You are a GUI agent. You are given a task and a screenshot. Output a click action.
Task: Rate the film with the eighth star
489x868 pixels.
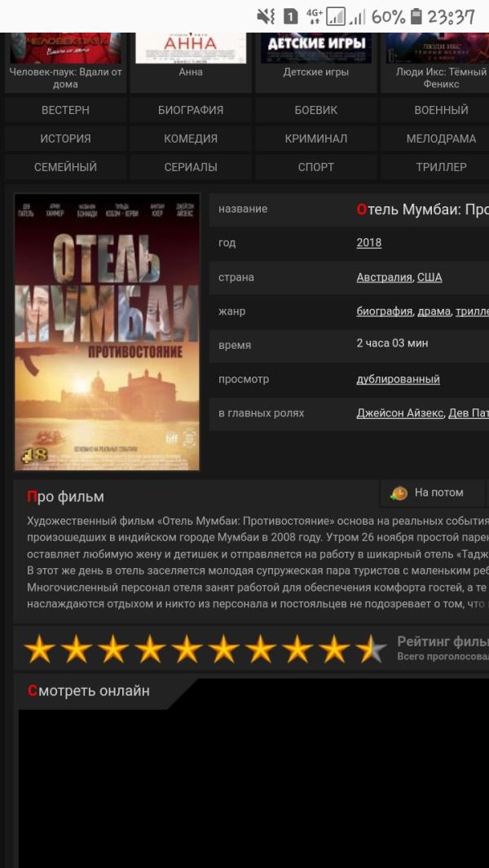pyautogui.click(x=298, y=649)
